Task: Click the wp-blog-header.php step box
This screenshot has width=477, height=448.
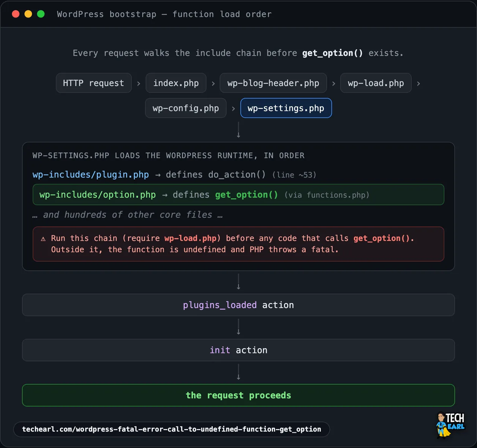Action: point(273,83)
